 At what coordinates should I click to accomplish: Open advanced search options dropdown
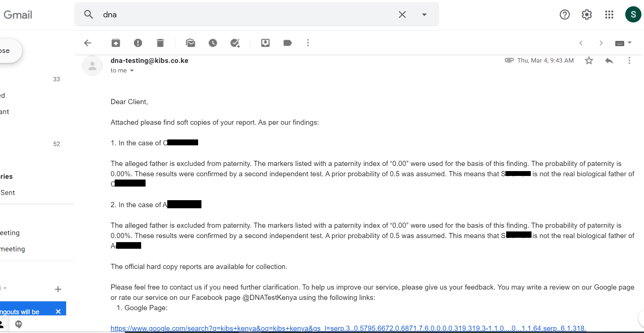click(x=424, y=15)
